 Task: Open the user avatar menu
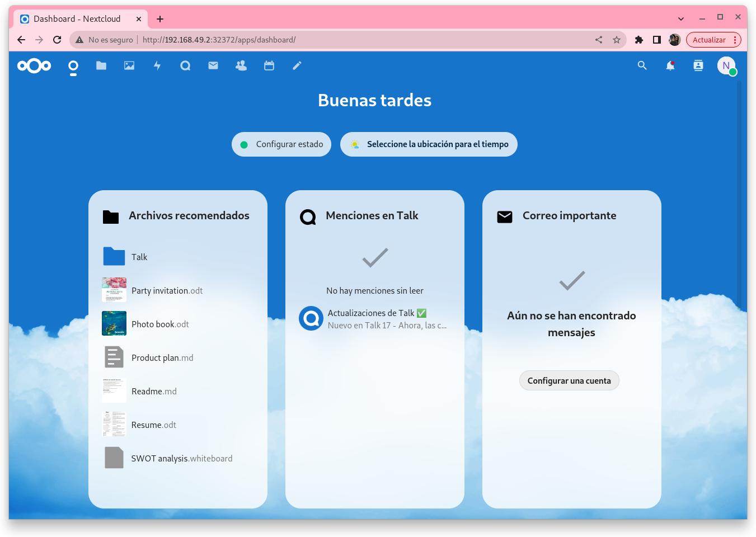pyautogui.click(x=726, y=66)
